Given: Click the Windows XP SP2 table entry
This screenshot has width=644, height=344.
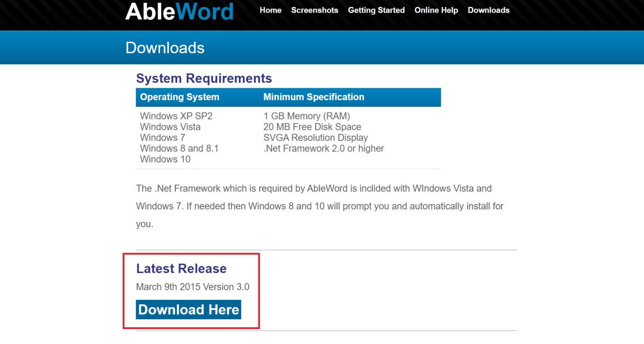Looking at the screenshot, I should pyautogui.click(x=175, y=116).
